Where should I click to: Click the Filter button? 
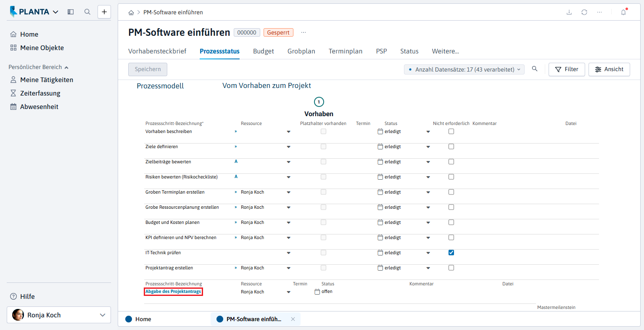click(567, 69)
